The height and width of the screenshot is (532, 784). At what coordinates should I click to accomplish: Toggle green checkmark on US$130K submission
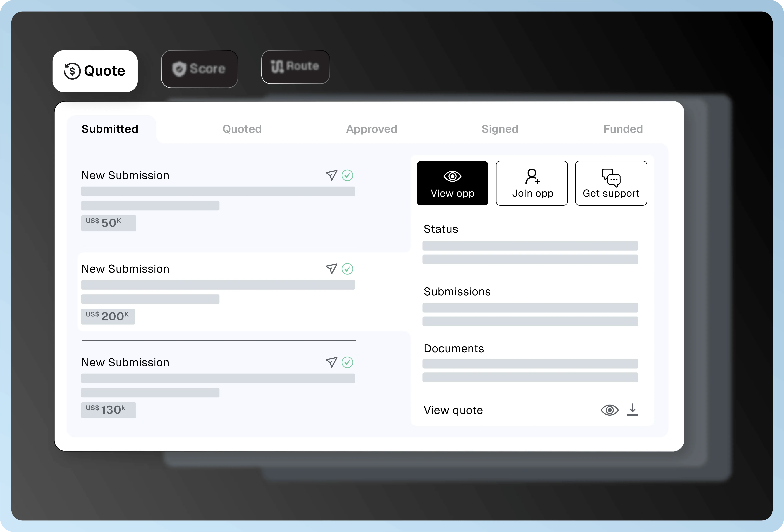click(x=347, y=362)
